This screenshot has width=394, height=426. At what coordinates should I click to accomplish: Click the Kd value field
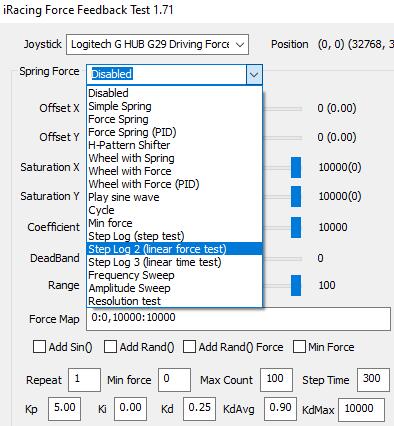[199, 409]
